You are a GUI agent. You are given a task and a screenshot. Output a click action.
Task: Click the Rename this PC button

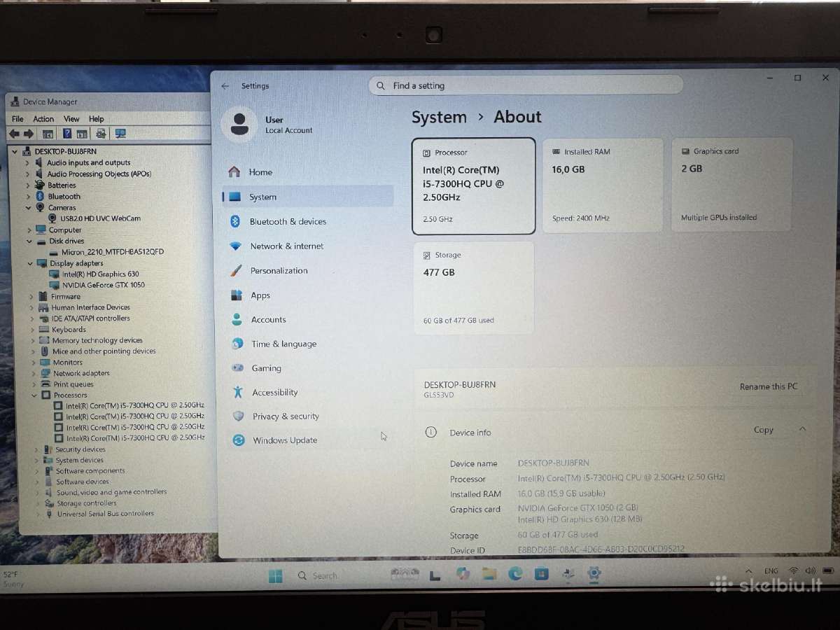(769, 386)
